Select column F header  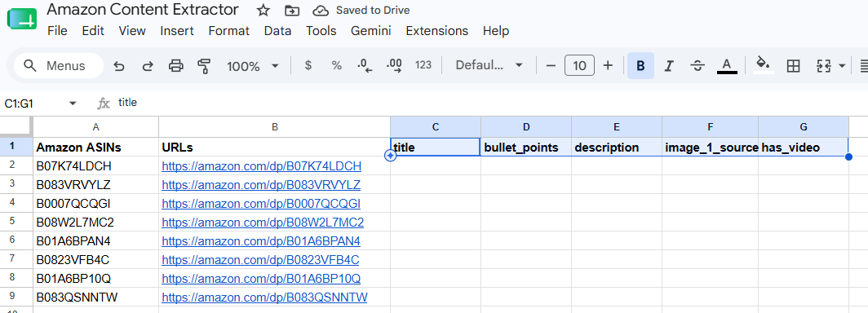(711, 127)
